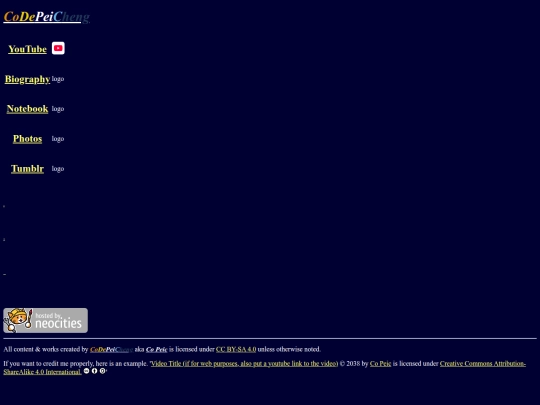
Task: Open the bold italic Co Peic link
Action: [x=157, y=349]
